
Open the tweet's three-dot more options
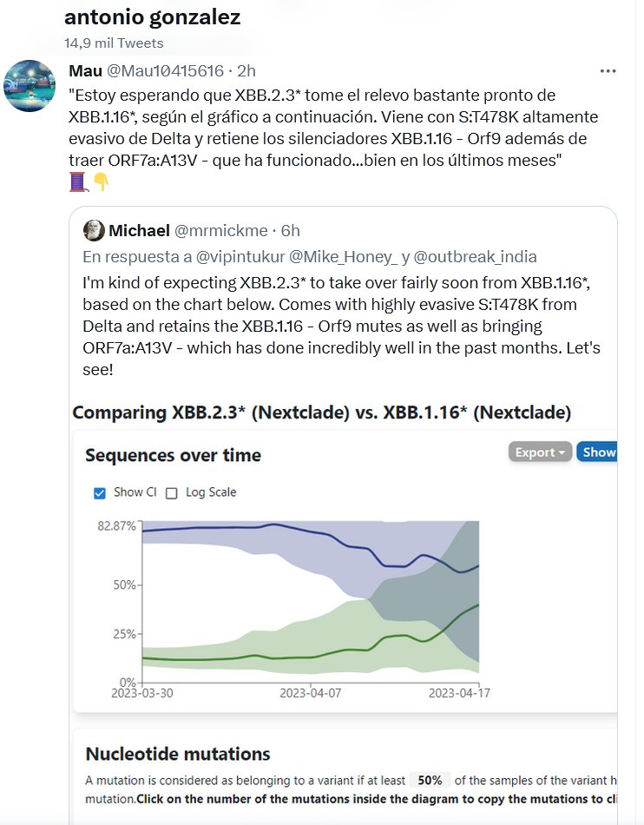click(x=609, y=70)
